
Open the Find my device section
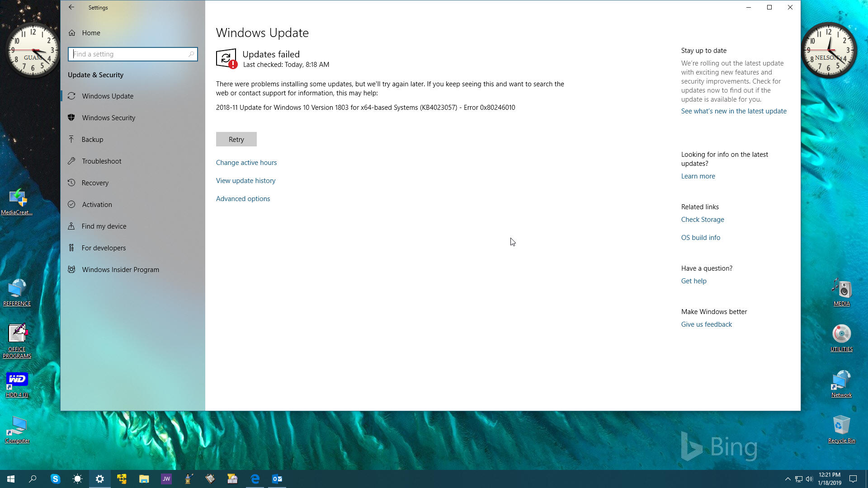[132, 226]
